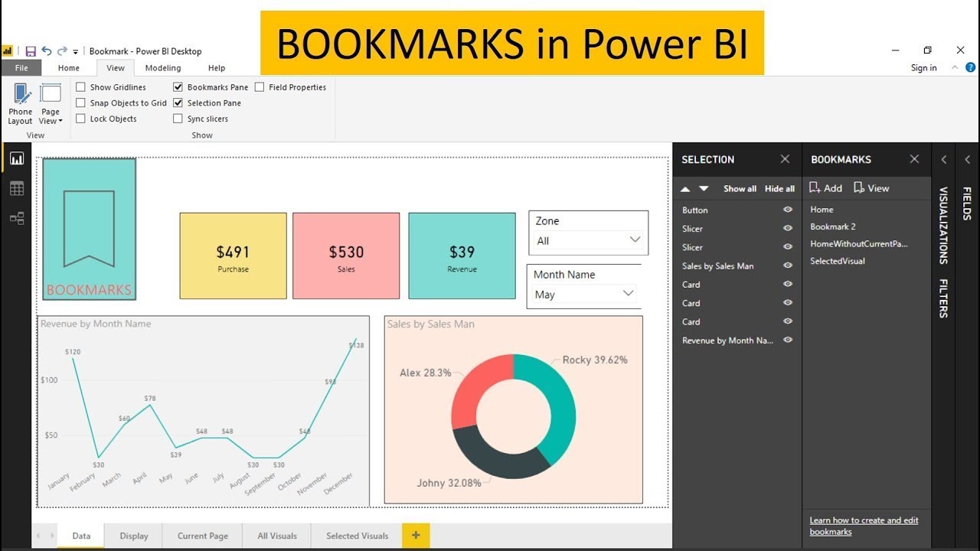The image size is (980, 551).
Task: Open the File menu
Action: point(21,68)
